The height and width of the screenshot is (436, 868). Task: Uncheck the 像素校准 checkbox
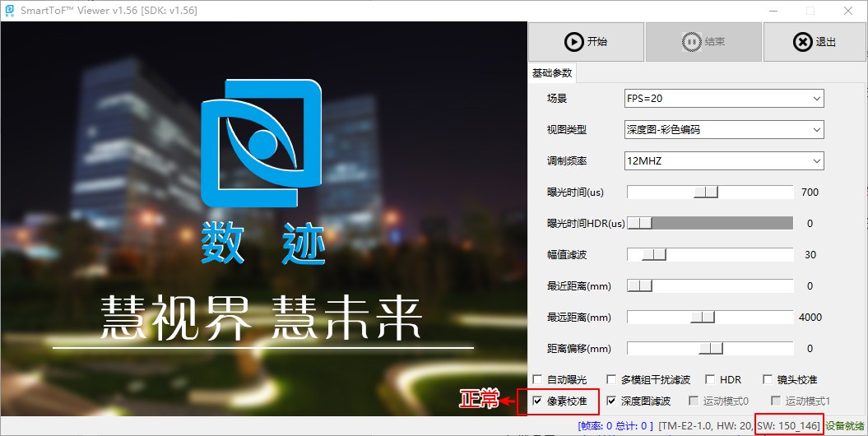click(x=537, y=401)
